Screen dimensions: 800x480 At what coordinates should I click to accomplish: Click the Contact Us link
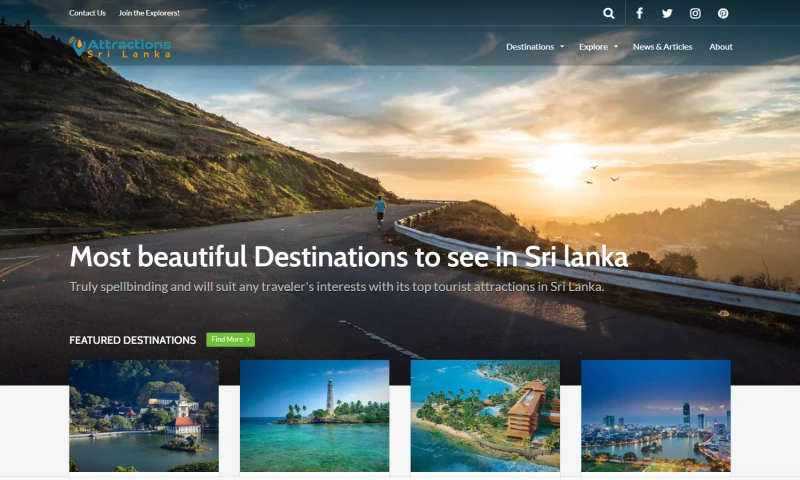[x=87, y=13]
